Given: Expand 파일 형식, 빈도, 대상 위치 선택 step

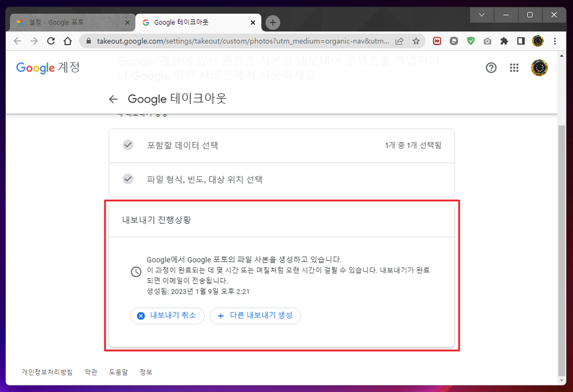Looking at the screenshot, I should pos(282,180).
